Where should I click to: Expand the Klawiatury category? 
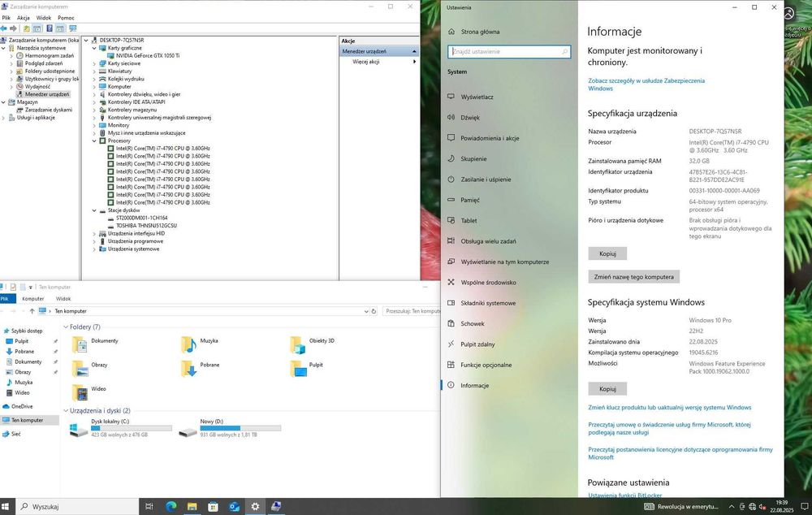point(94,71)
